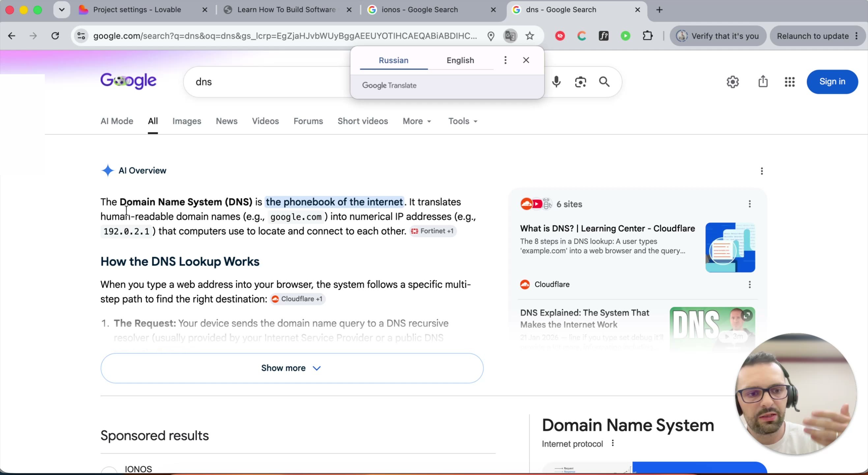
Task: Start voice search with the microphone
Action: [556, 82]
